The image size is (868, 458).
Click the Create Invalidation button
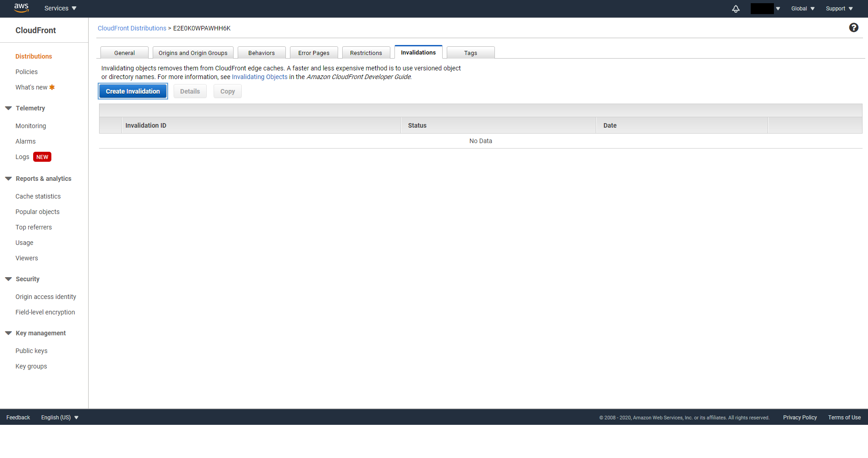133,91
